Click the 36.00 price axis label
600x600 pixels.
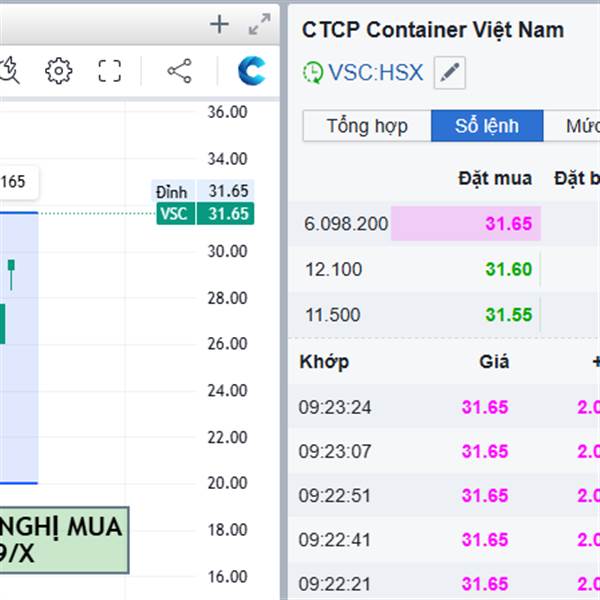pos(227,112)
